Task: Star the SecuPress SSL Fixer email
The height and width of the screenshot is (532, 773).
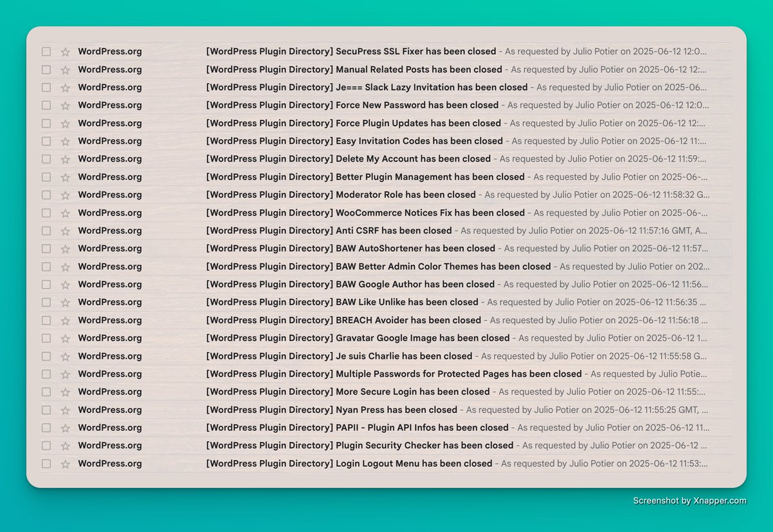Action: (x=65, y=52)
